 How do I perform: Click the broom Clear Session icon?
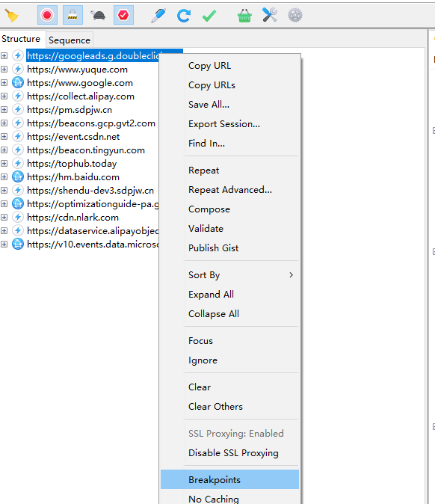[x=12, y=16]
